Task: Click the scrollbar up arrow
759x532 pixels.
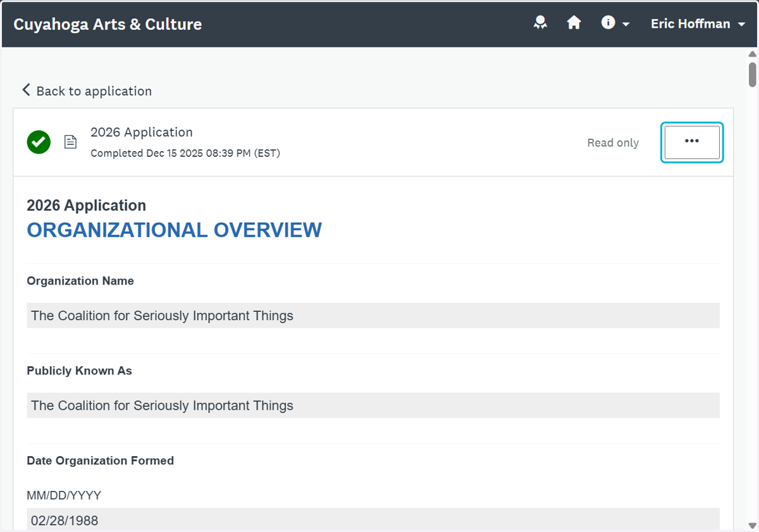Action: tap(752, 54)
